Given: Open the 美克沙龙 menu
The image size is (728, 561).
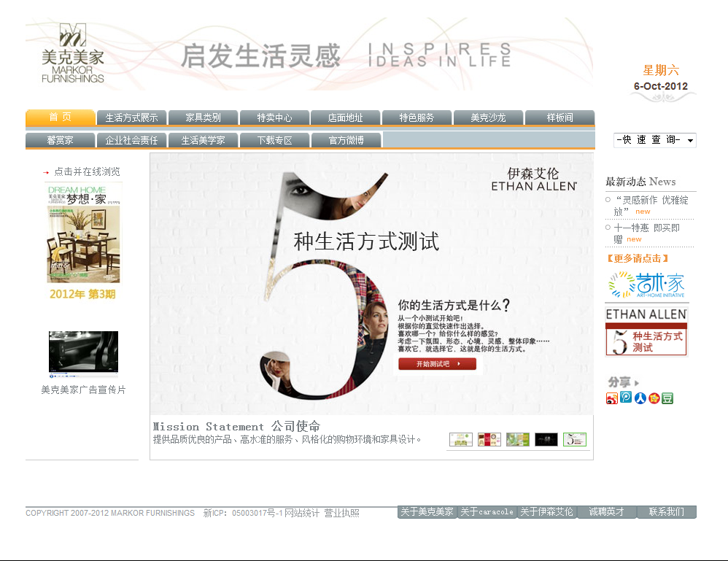Looking at the screenshot, I should coord(489,117).
